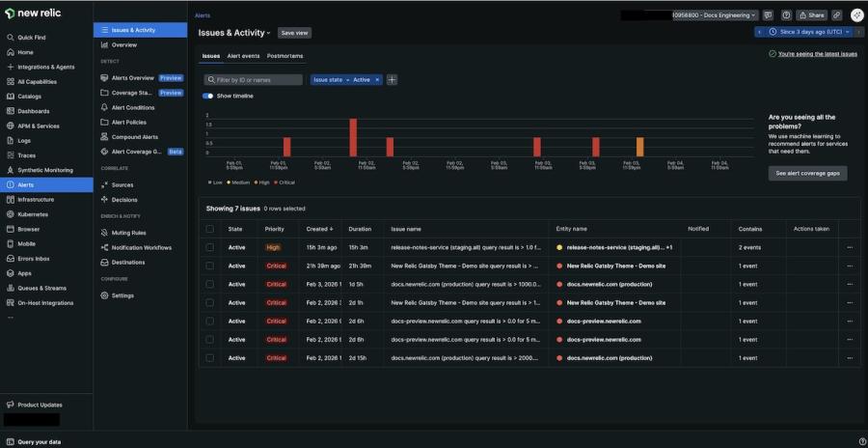Open feedback chat icon in header

pos(768,15)
